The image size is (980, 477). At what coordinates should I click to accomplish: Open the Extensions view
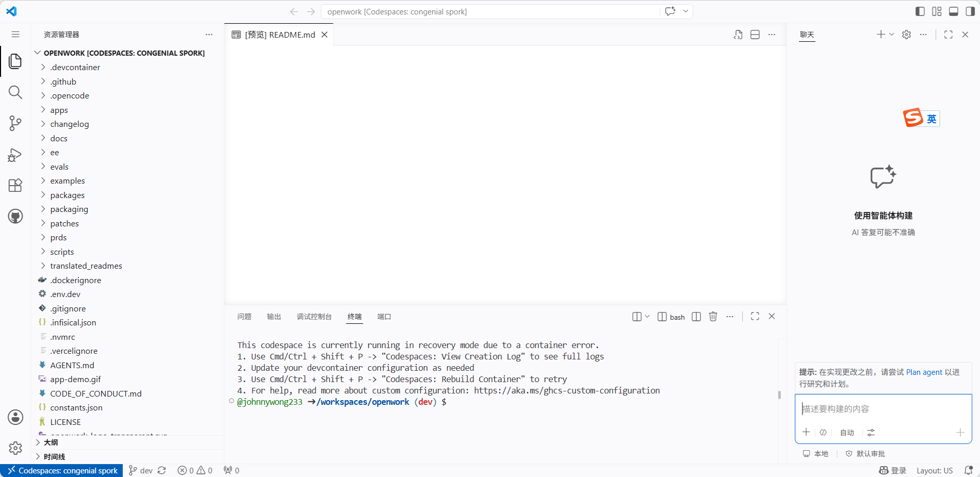(x=15, y=185)
